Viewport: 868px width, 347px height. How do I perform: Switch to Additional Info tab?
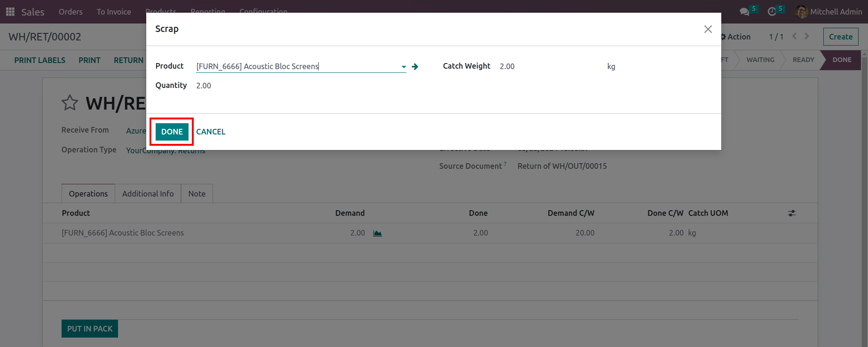(x=148, y=194)
